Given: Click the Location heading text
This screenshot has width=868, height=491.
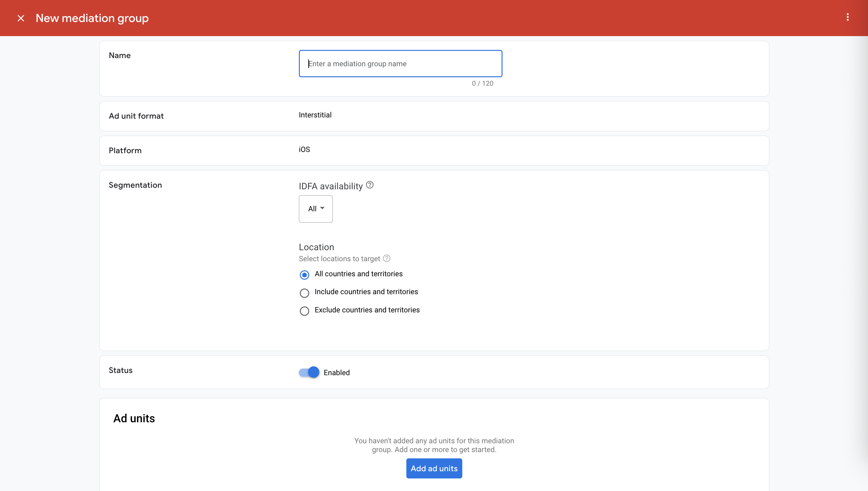Looking at the screenshot, I should coord(316,247).
